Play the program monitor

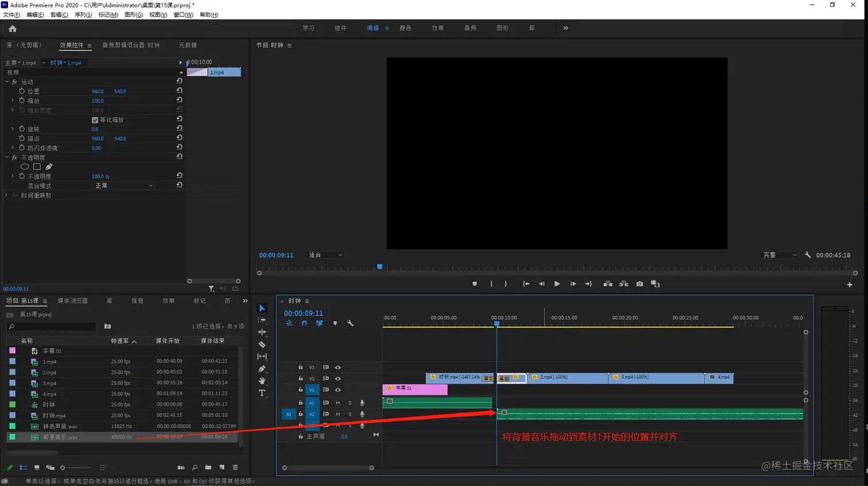[557, 284]
